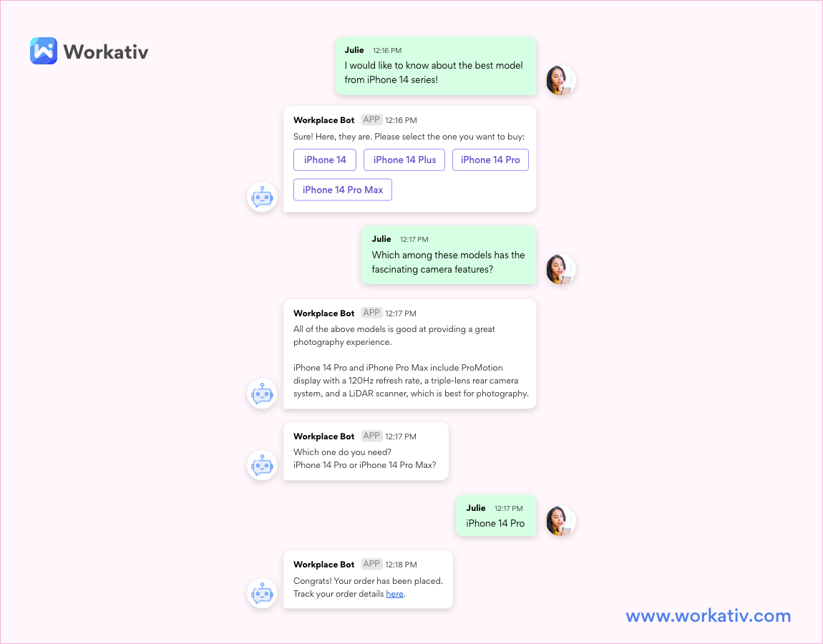823x644 pixels.
Task: Click the APP badge above the 'All of the above' message
Action: pos(371,313)
